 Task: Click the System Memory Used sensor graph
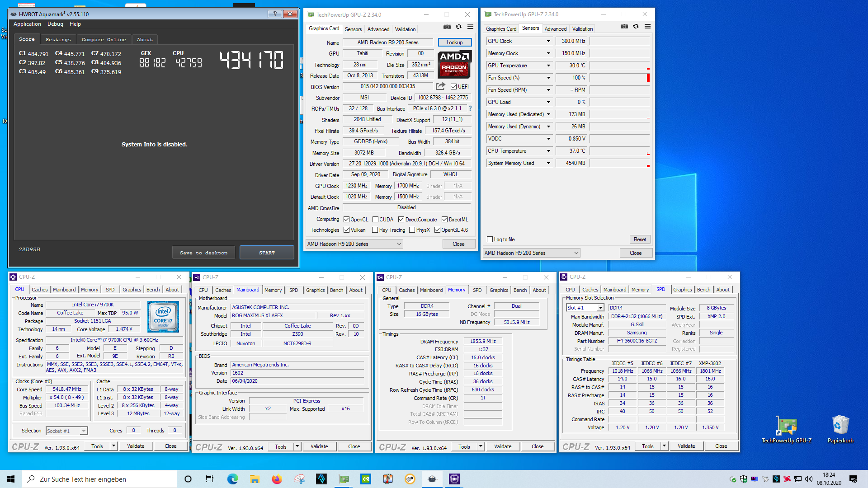click(x=619, y=163)
